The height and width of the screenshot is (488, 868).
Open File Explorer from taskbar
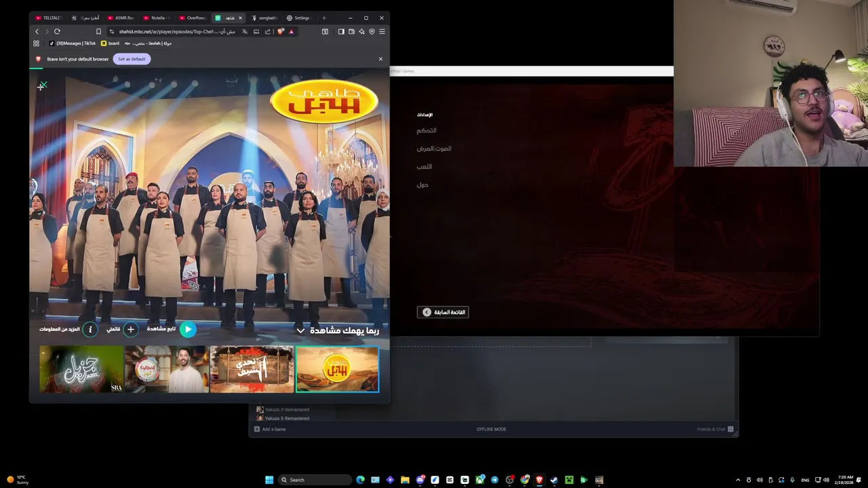click(x=405, y=480)
